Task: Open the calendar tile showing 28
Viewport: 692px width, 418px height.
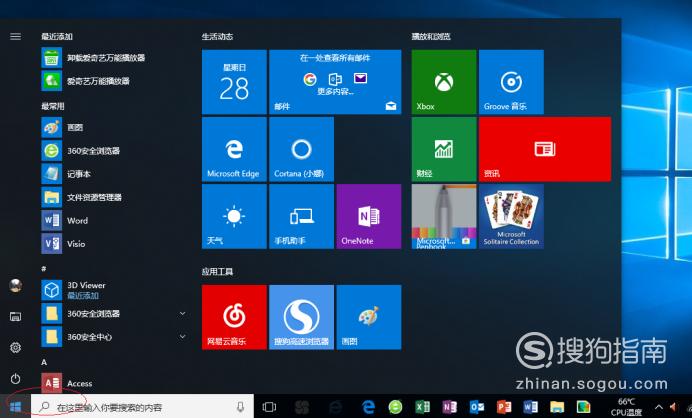Action: (x=234, y=82)
